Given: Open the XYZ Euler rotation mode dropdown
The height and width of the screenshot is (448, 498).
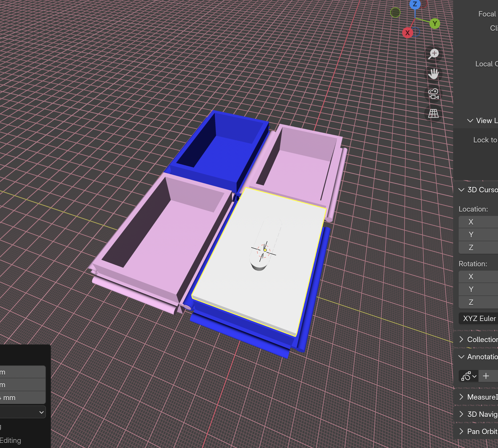Looking at the screenshot, I should (478, 319).
